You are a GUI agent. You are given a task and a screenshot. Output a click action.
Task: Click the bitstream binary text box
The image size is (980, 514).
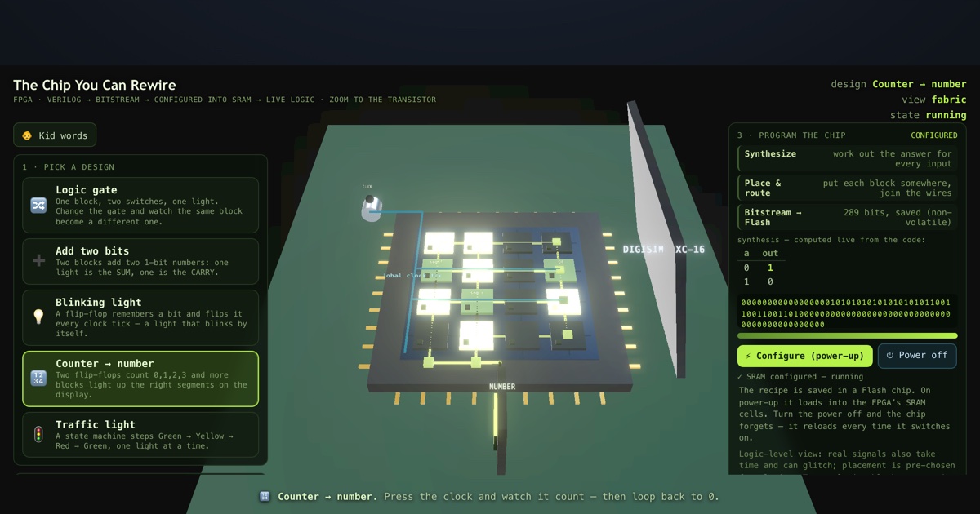click(x=847, y=313)
